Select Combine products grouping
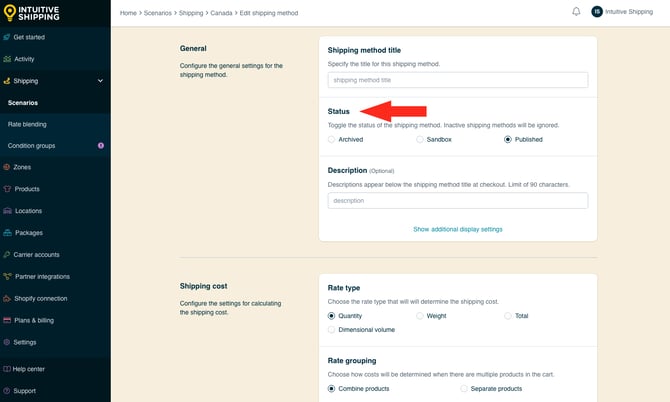 331,388
